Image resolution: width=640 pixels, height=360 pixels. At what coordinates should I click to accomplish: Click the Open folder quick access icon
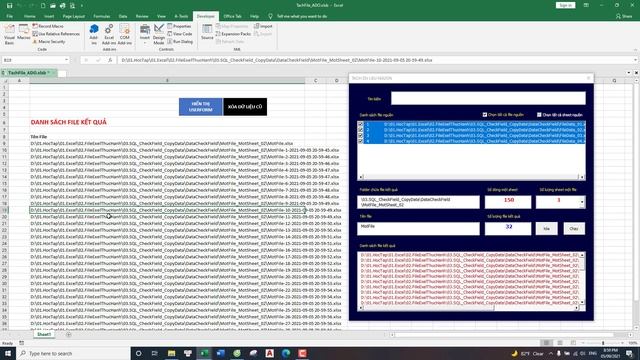[x=53, y=6]
